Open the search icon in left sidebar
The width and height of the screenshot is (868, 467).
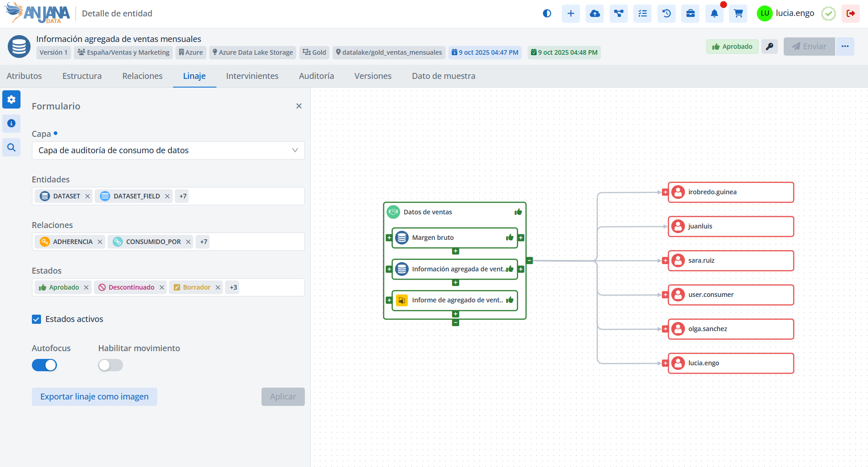(x=11, y=147)
